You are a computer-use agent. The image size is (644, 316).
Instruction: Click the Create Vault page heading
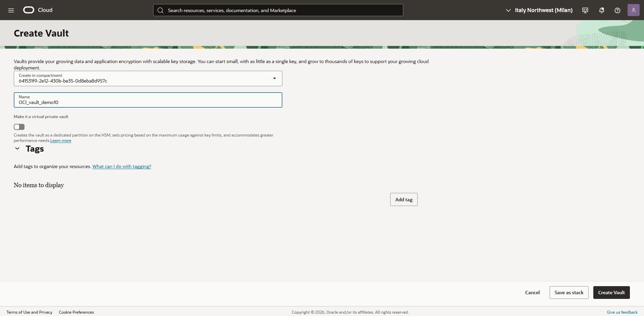tap(41, 33)
